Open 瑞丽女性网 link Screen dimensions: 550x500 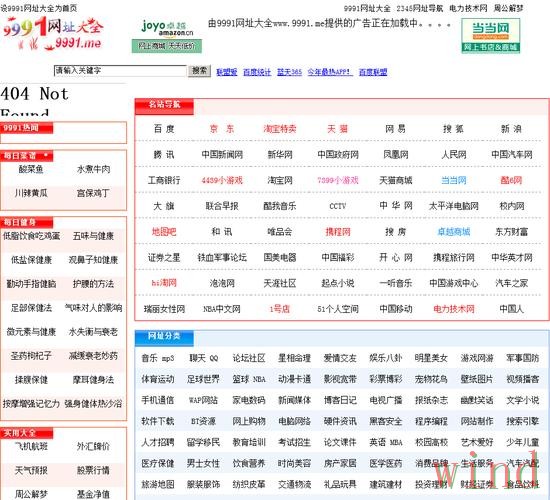tap(164, 309)
